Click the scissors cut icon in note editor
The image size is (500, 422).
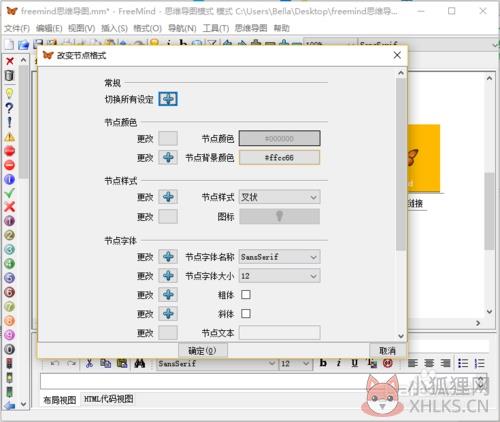89,363
